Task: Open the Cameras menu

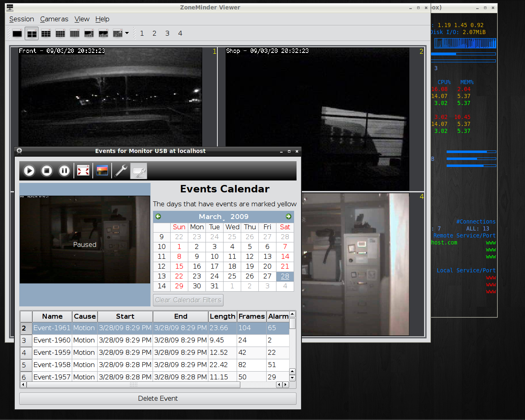Action: point(54,19)
